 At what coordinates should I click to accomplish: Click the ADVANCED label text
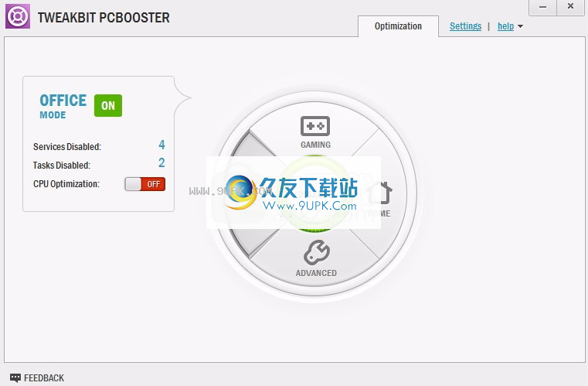click(x=316, y=273)
